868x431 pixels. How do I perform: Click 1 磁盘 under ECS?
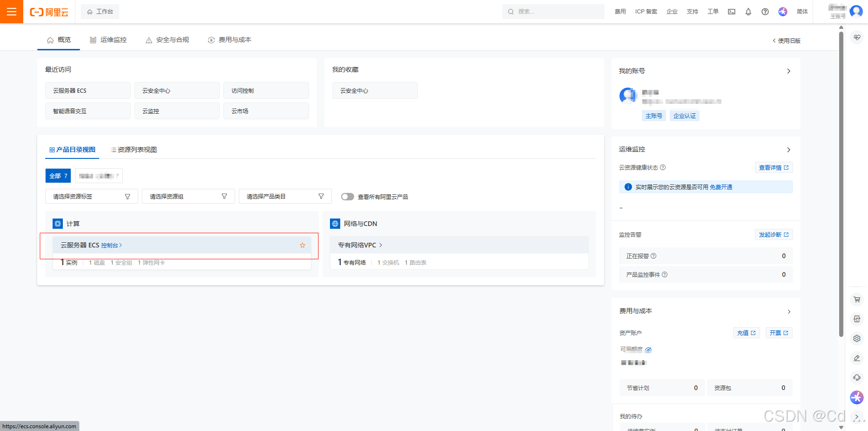pos(97,263)
